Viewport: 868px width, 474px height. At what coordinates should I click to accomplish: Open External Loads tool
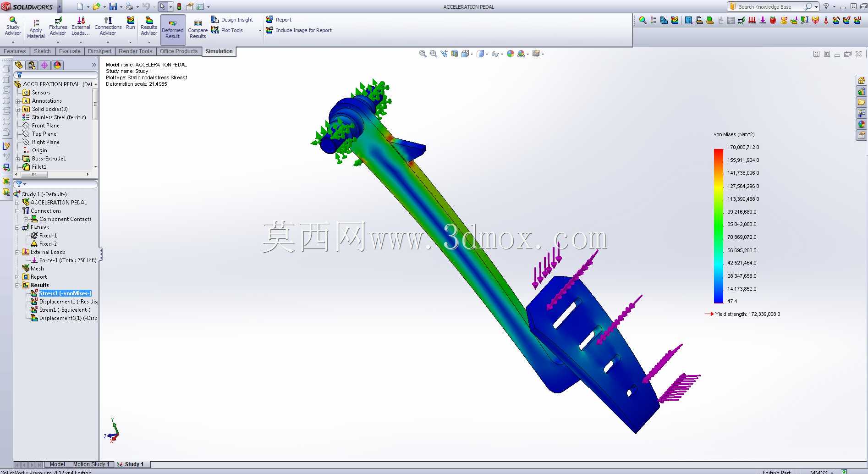pyautogui.click(x=81, y=27)
